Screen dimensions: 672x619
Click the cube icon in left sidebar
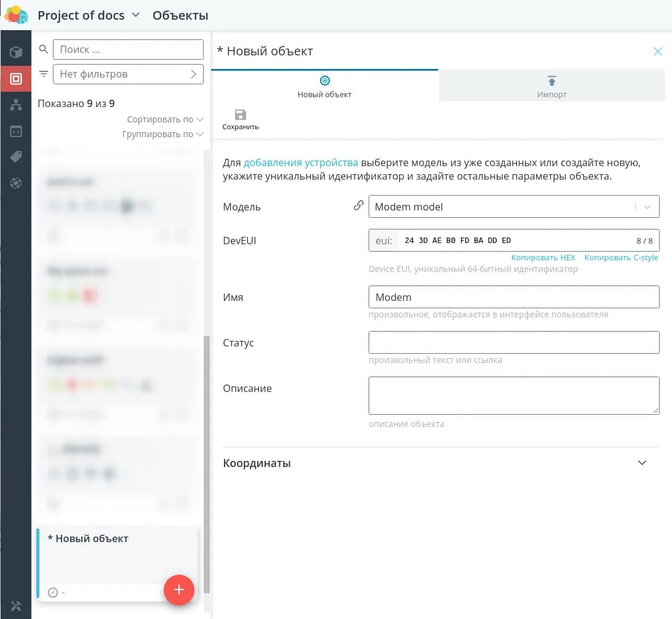click(16, 52)
